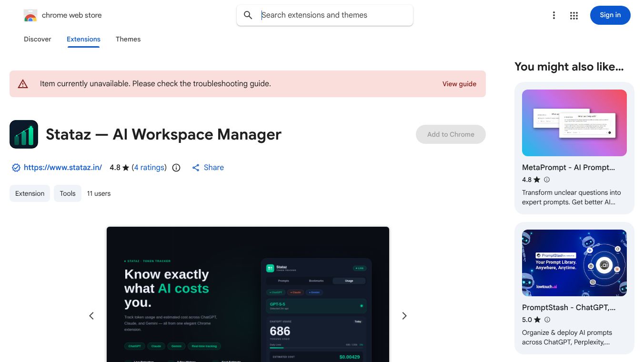This screenshot has height=362, width=644.
Task: Open the Stataz token tracker screenshot
Action: click(248, 294)
